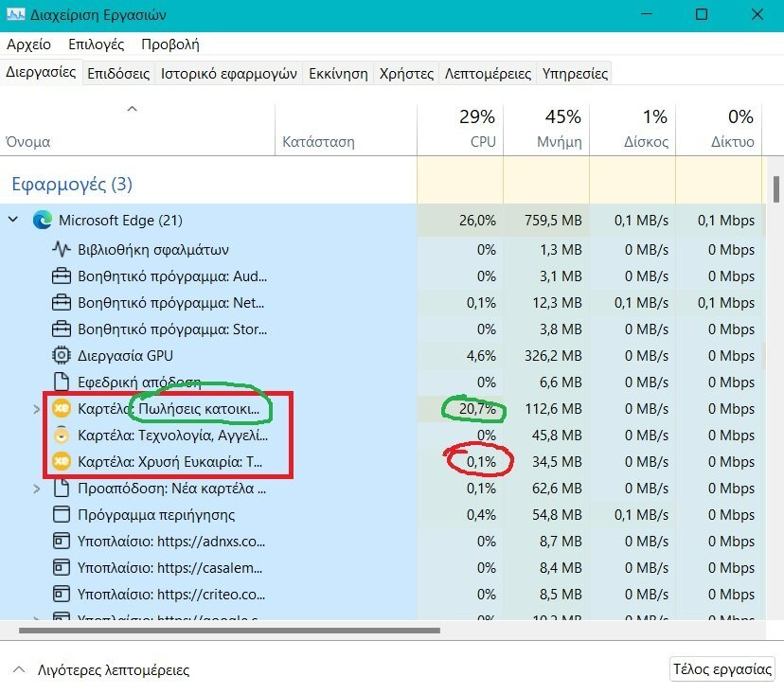Click the 759,5 MB memory value
Viewport: 784px width, 694px height.
pyautogui.click(x=553, y=220)
